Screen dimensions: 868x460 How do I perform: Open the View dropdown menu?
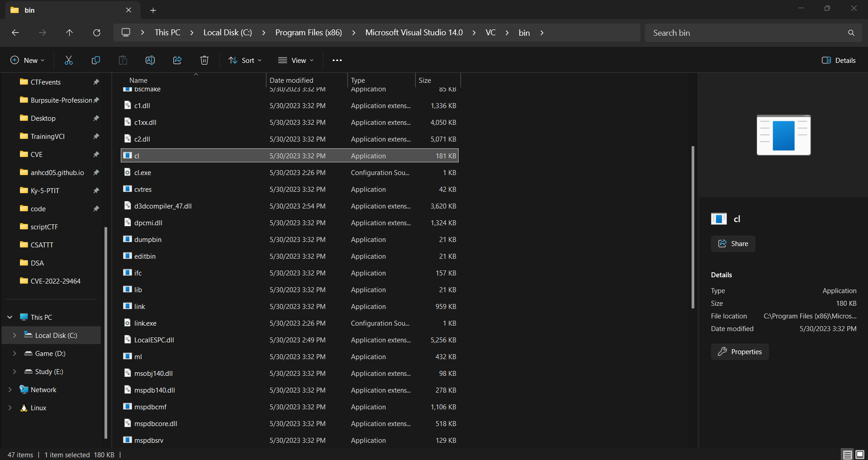pyautogui.click(x=296, y=60)
